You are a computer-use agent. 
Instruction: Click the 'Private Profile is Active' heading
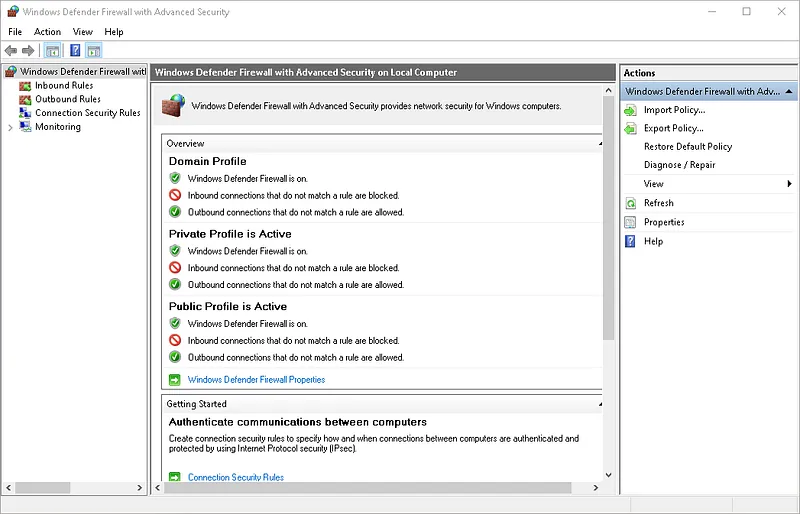[x=230, y=234]
